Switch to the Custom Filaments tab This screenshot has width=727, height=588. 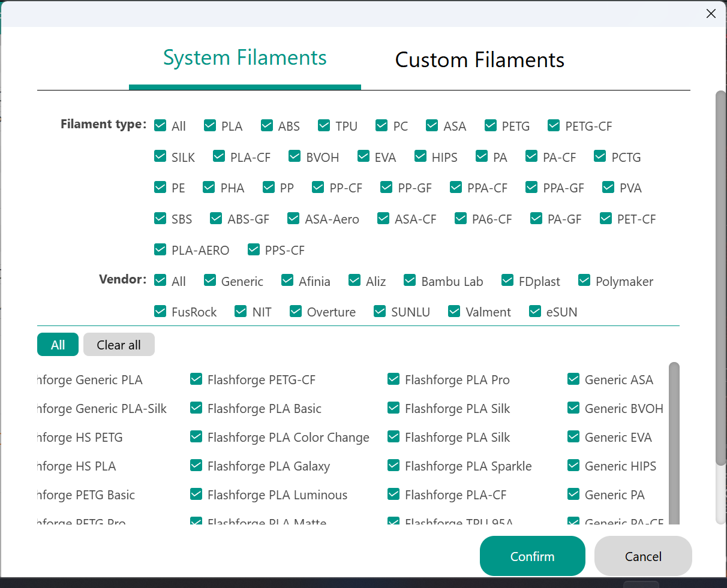[x=479, y=60]
